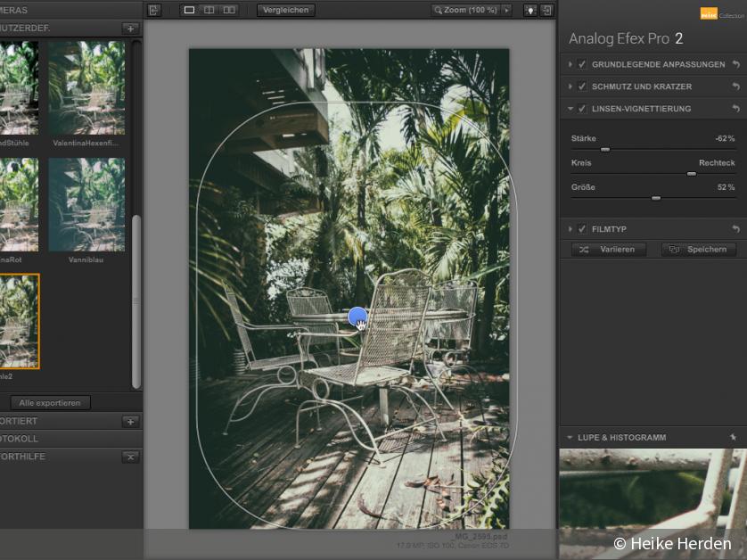This screenshot has height=560, width=747.
Task: Open the Zoom (100 %) dropdown arrow
Action: coord(507,10)
